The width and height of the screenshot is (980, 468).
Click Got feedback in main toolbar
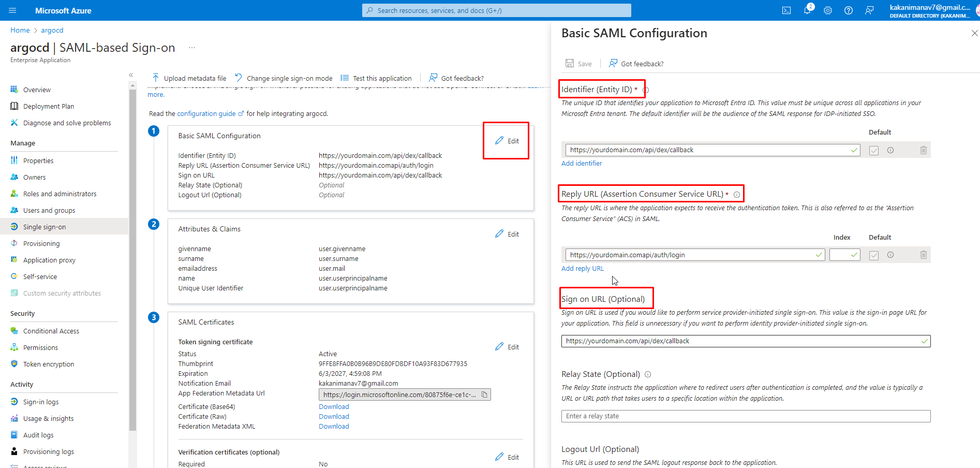click(x=456, y=78)
